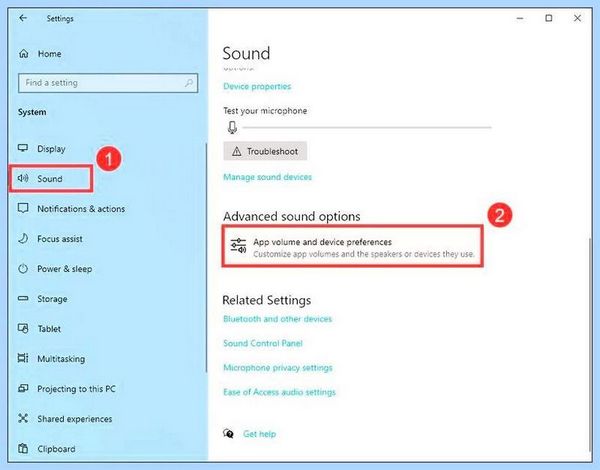Open Ease of Access audio settings

click(279, 392)
